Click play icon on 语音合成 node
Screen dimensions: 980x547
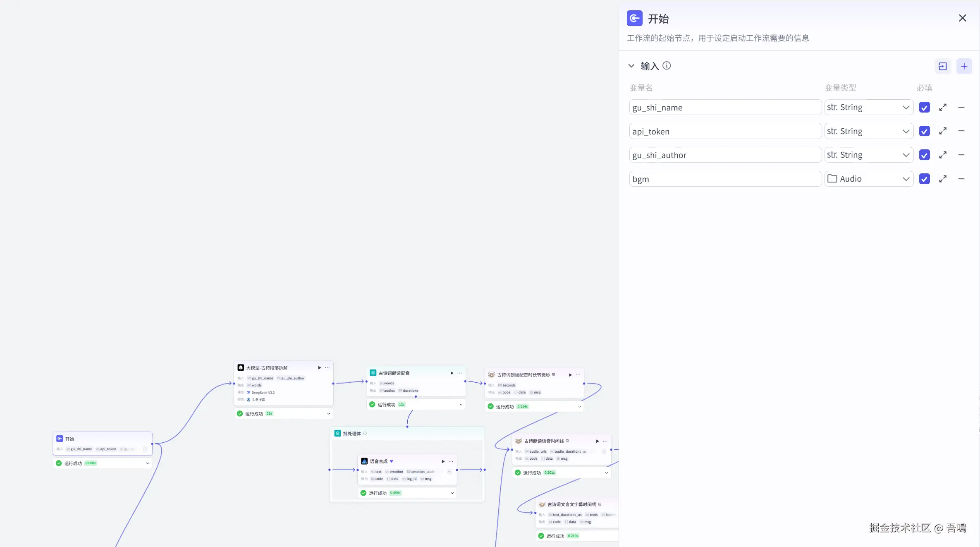(443, 461)
